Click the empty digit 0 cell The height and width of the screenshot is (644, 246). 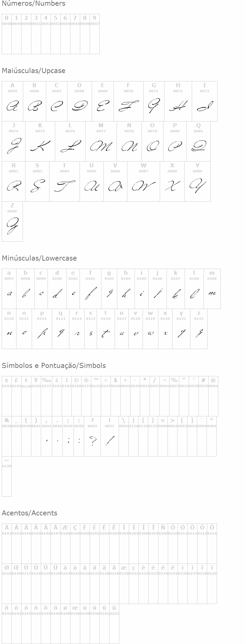click(x=7, y=34)
